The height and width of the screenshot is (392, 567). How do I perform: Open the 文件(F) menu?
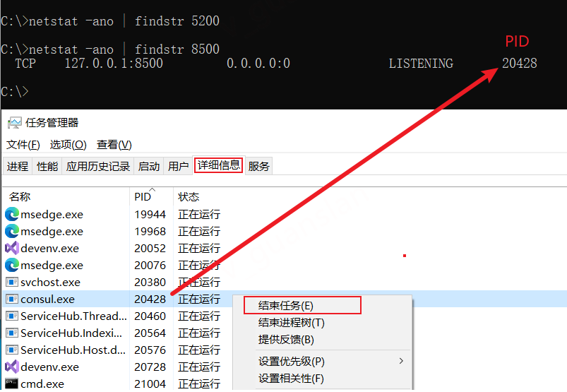coord(23,145)
